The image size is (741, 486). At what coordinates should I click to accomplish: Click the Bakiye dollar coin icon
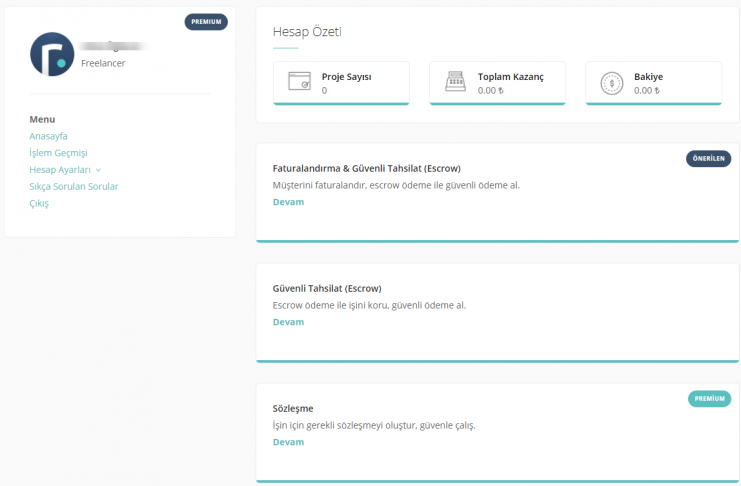click(x=612, y=84)
